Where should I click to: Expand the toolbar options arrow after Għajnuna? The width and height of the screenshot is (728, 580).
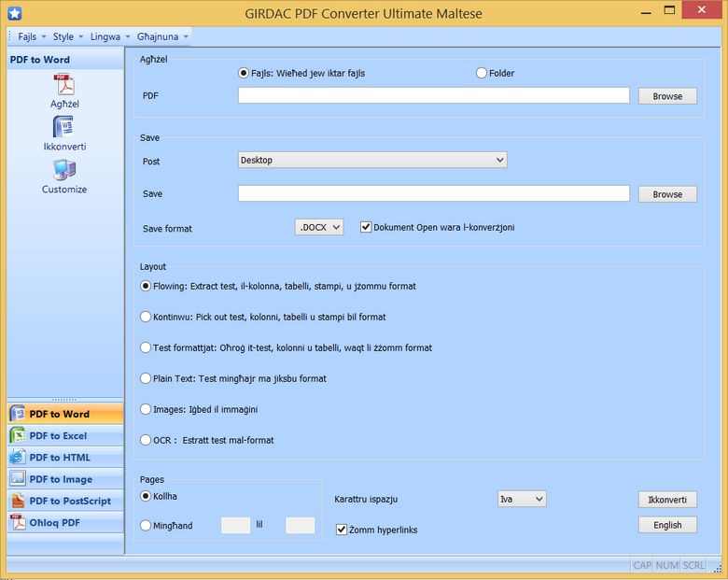pos(186,36)
